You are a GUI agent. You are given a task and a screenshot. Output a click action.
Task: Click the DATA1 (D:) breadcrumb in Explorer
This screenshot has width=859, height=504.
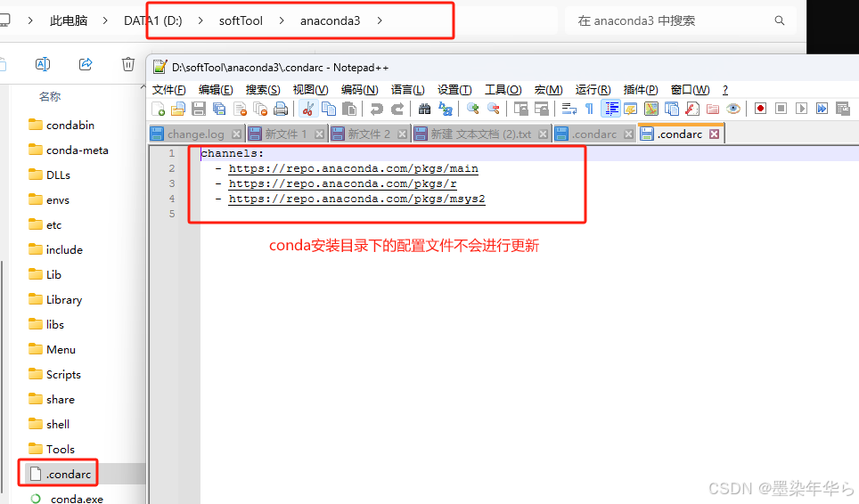point(153,20)
